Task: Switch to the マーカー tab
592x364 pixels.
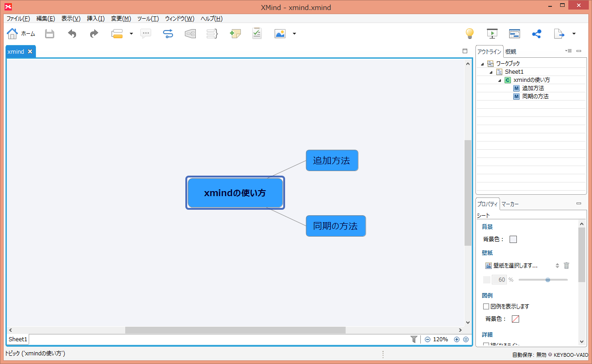Action: (x=510, y=204)
